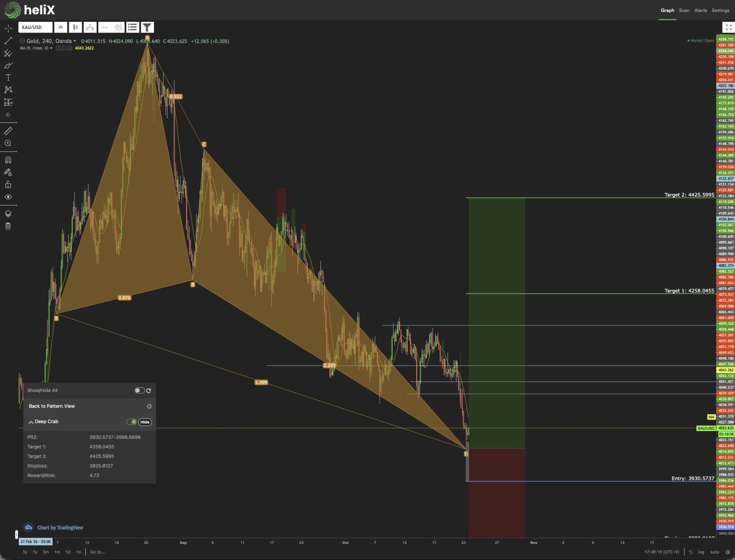Click the trash remove drawings icon
The height and width of the screenshot is (560, 735).
[8, 226]
